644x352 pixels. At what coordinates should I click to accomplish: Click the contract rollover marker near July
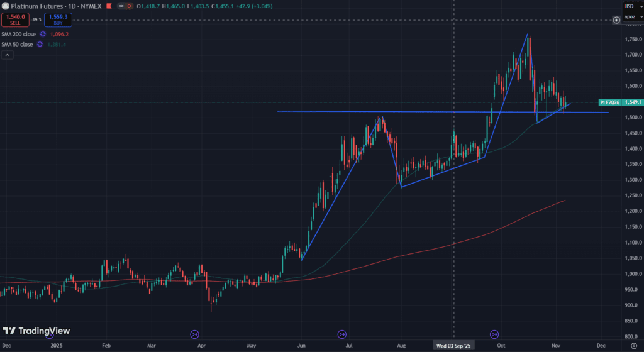point(342,334)
